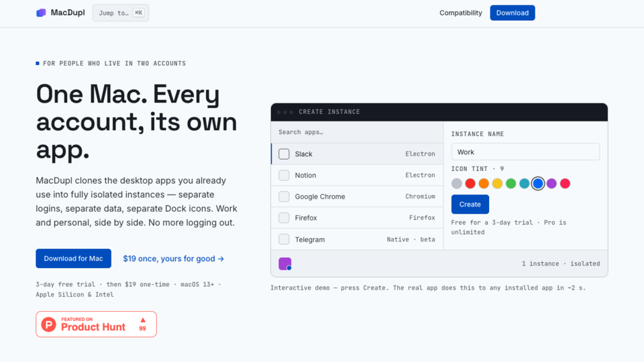Check the Google Chrome checkbox
Viewport: 644px width, 362px height.
pos(284,196)
